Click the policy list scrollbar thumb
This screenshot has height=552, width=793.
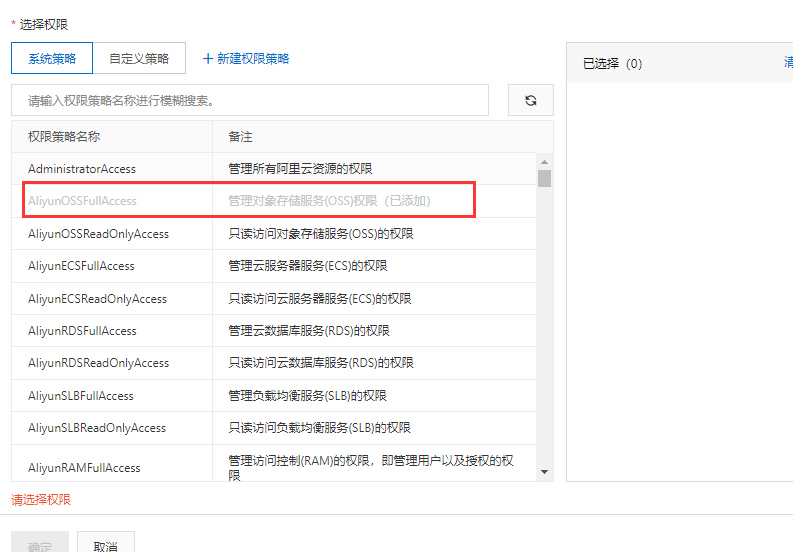pyautogui.click(x=544, y=178)
